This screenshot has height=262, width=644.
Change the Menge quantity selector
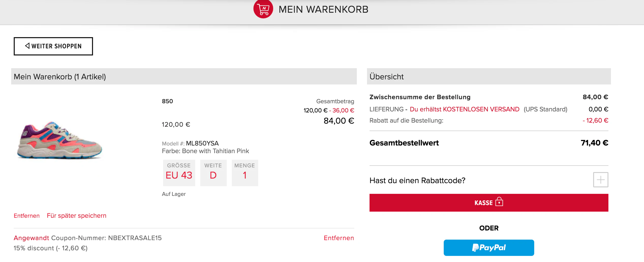tap(245, 173)
